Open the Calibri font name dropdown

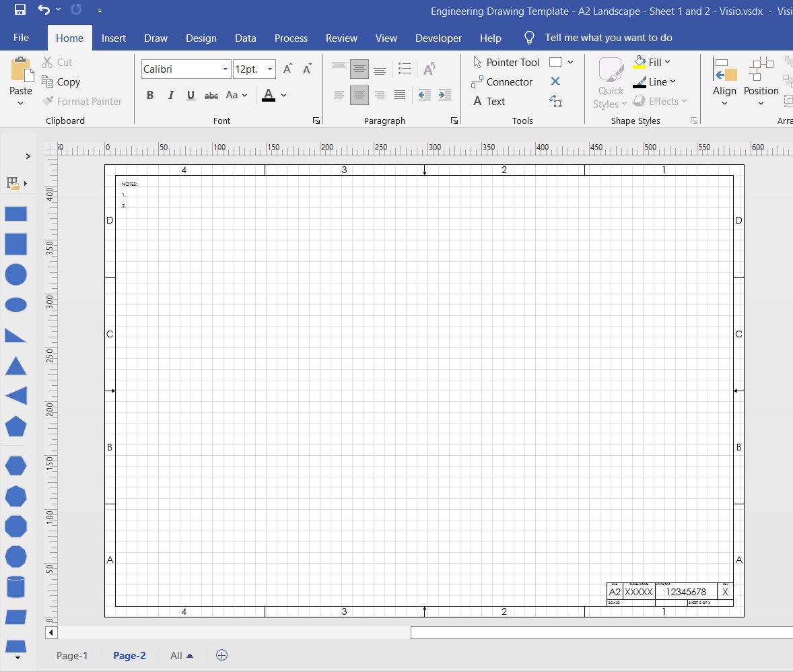[226, 69]
